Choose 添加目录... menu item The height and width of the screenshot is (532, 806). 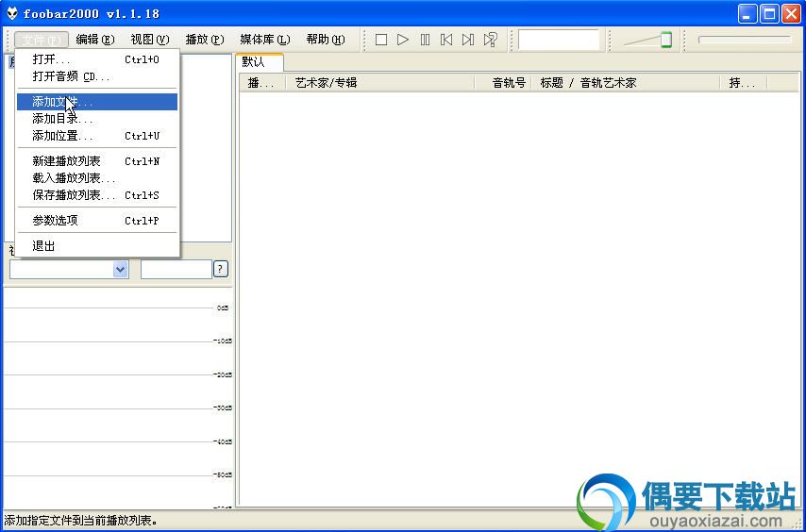click(97, 119)
